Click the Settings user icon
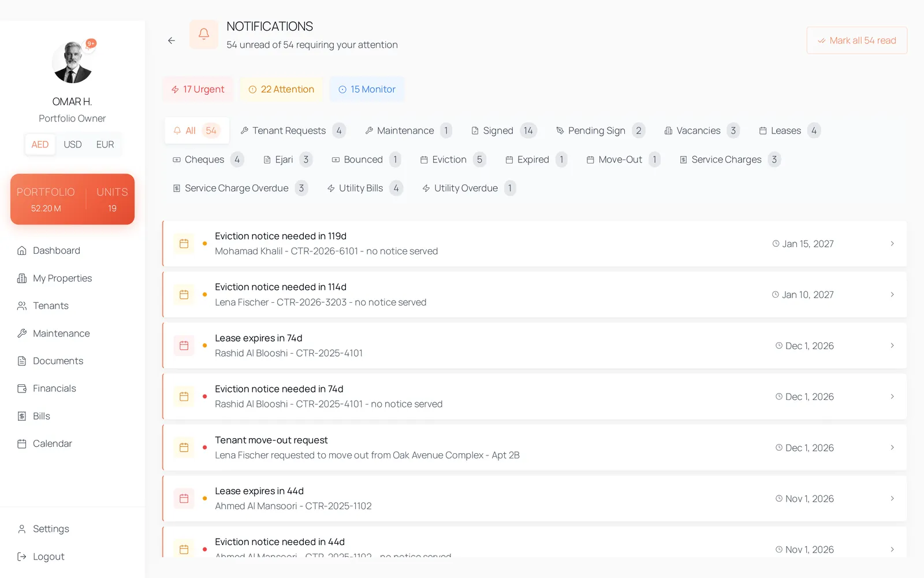The width and height of the screenshot is (924, 578). click(22, 529)
